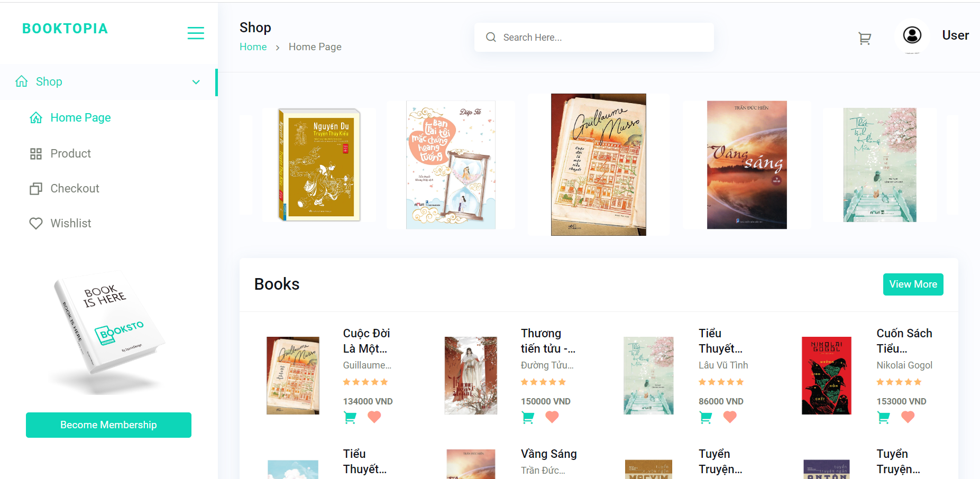Open the Home icon in the sidebar
Screen dimensions: 980x479
[x=22, y=81]
